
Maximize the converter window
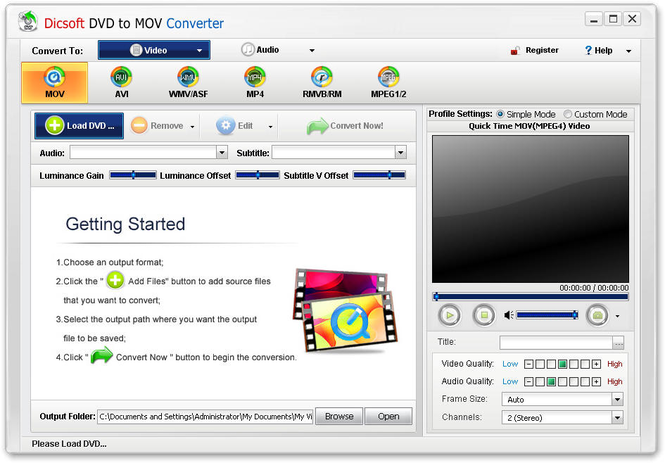click(613, 19)
